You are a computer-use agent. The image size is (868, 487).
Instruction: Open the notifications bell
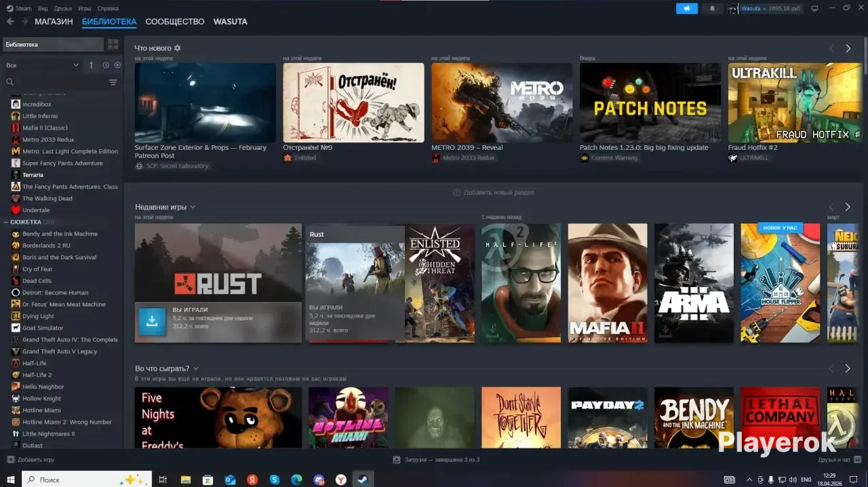coord(712,8)
